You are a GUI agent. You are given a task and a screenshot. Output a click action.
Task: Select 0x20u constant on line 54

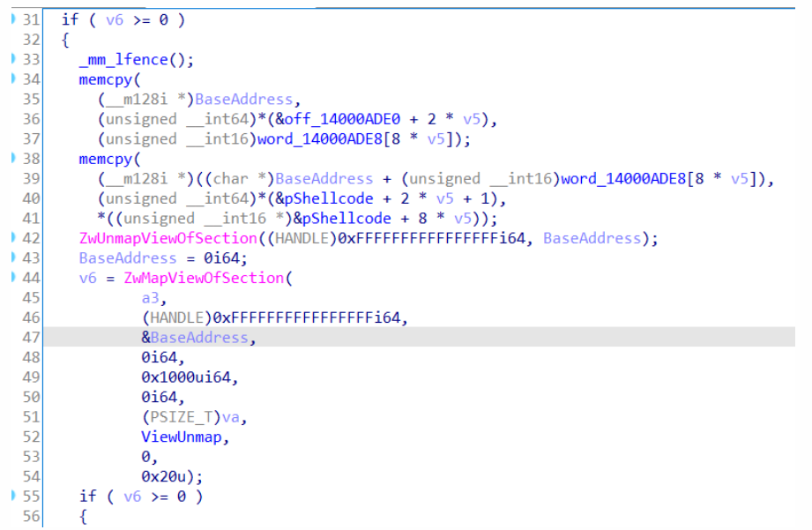[163, 476]
